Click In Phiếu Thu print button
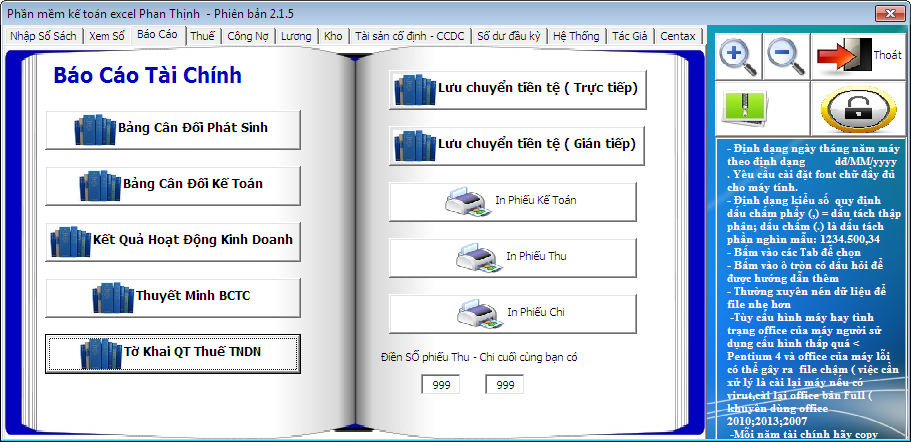 [x=513, y=257]
